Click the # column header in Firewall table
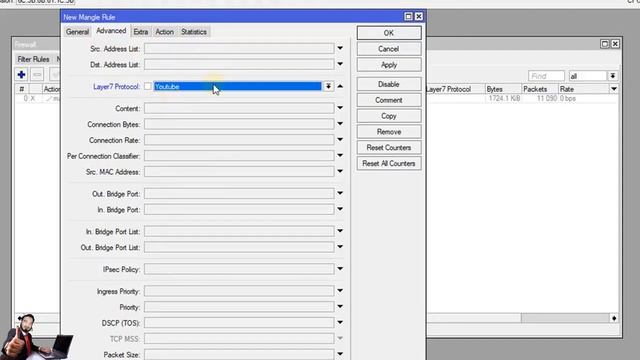This screenshot has height=360, width=640. coord(22,89)
